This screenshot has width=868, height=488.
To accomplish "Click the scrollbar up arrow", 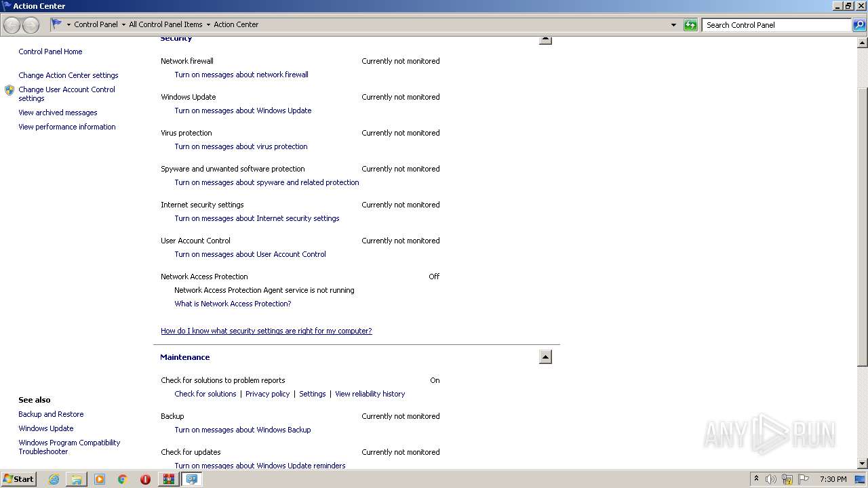I will 863,42.
